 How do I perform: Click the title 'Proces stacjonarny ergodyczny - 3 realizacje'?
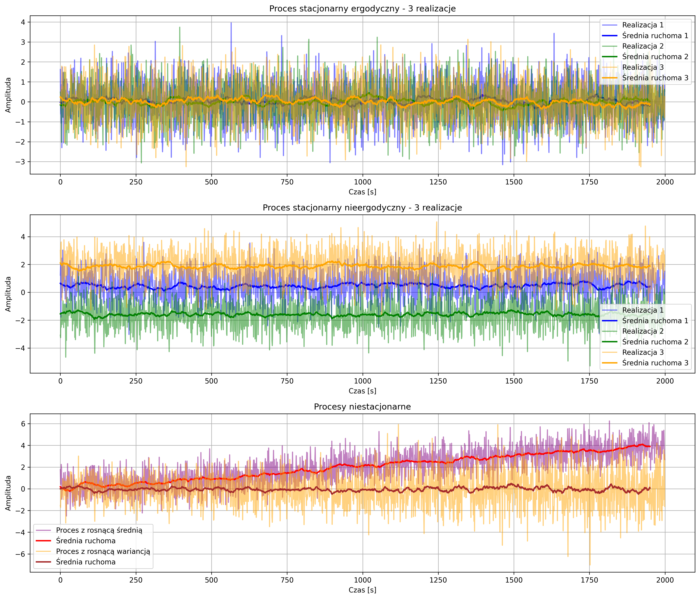pos(362,8)
